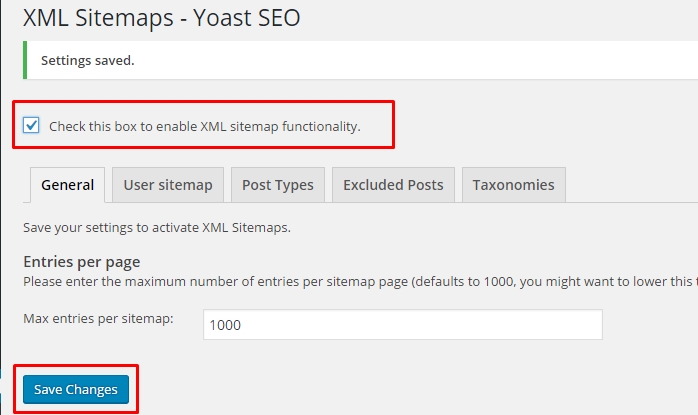Focus the Max entries per sitemap field
Viewport: 698px width, 415px height.
point(403,325)
